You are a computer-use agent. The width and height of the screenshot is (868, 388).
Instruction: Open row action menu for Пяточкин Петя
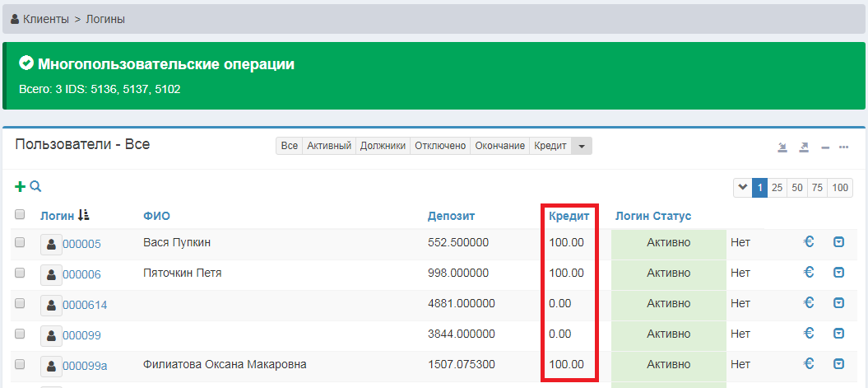pos(838,273)
